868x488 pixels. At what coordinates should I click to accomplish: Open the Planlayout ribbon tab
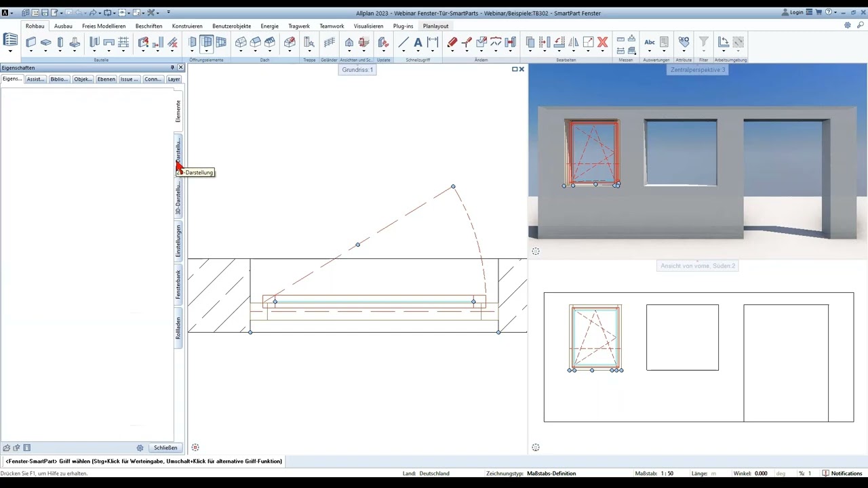435,26
